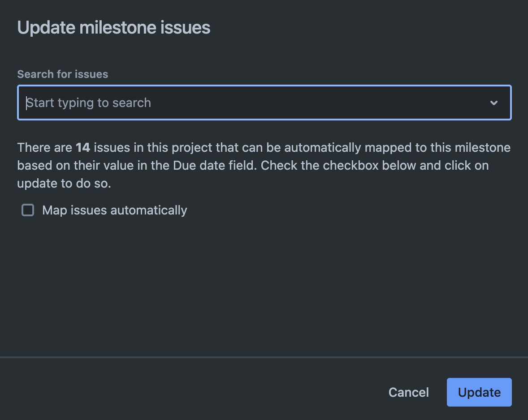The width and height of the screenshot is (528, 420).
Task: Click the horizontal divider above footer buttons
Action: pos(264,357)
